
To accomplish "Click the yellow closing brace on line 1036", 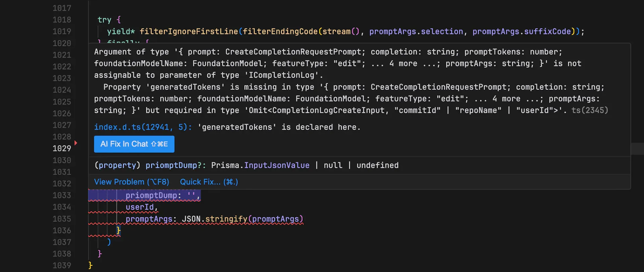I will 118,230.
